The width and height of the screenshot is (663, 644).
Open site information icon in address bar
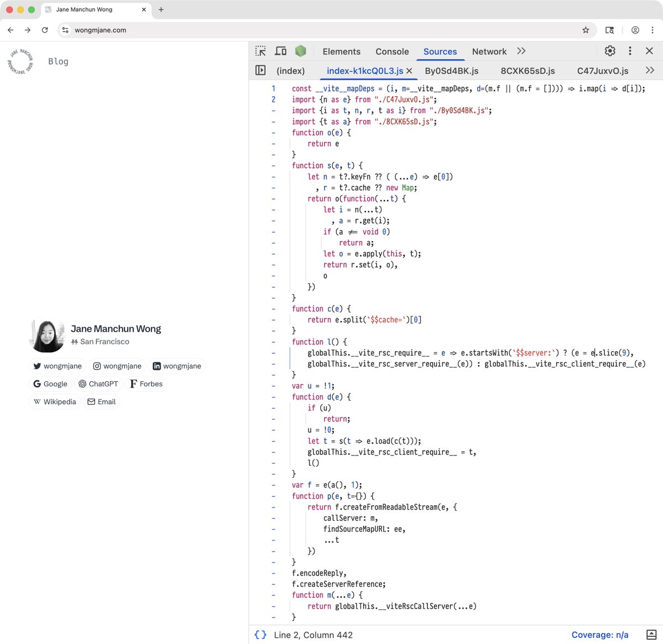pyautogui.click(x=65, y=30)
